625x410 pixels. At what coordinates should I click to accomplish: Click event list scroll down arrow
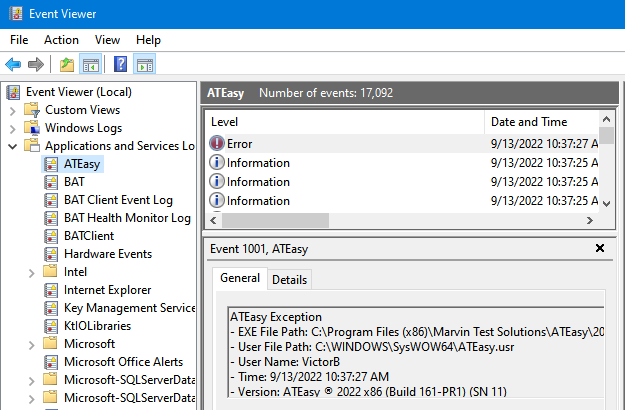pos(606,204)
